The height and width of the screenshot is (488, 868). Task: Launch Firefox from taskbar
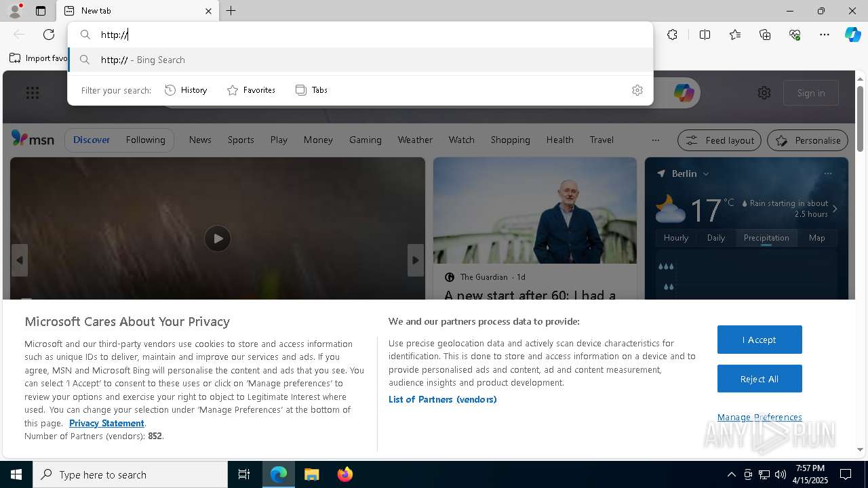[x=344, y=474]
